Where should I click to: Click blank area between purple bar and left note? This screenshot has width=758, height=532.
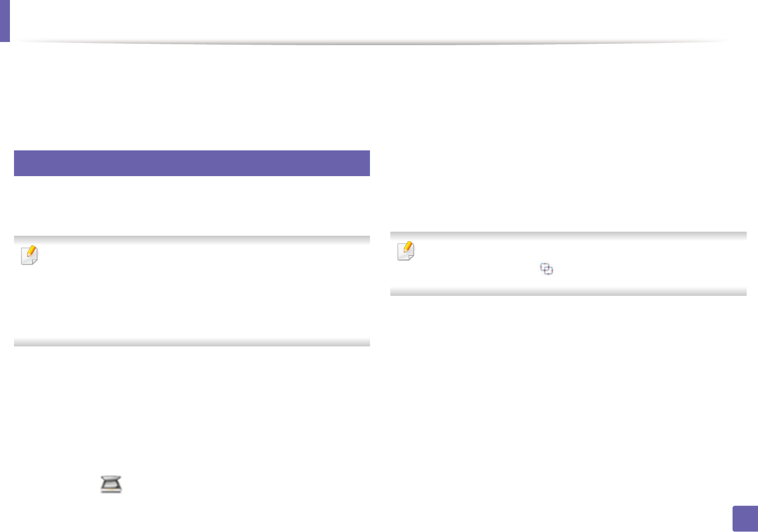pyautogui.click(x=192, y=205)
